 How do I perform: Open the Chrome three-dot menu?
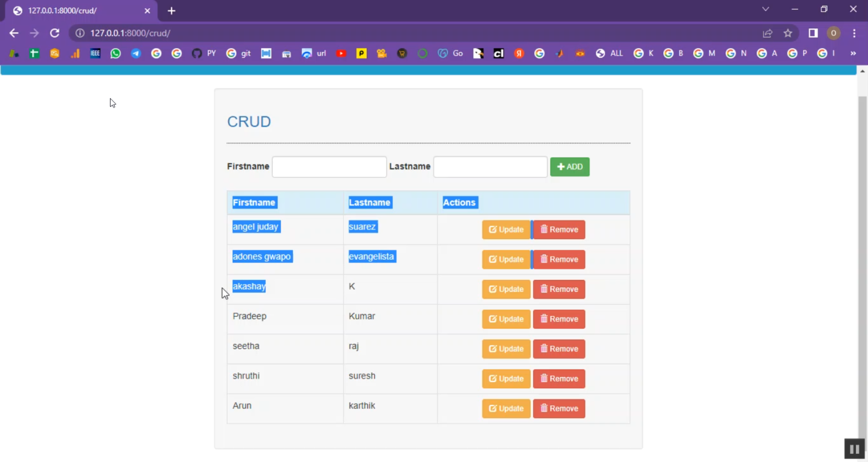tap(854, 33)
